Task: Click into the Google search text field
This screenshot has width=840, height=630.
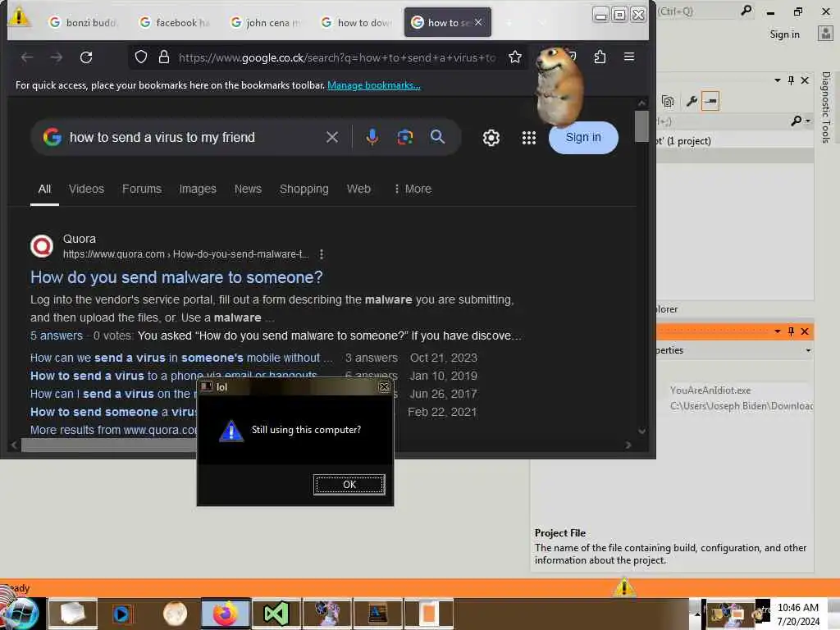Action: pyautogui.click(x=193, y=138)
